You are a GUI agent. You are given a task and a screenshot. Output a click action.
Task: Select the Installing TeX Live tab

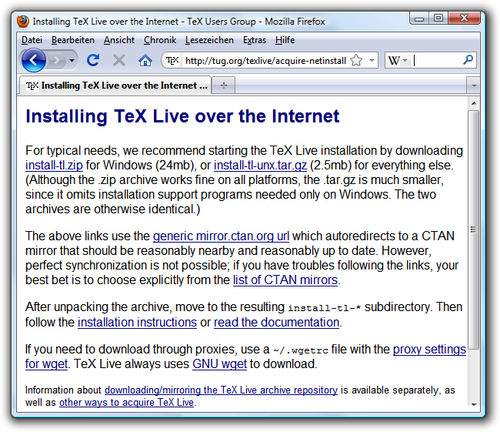point(116,86)
